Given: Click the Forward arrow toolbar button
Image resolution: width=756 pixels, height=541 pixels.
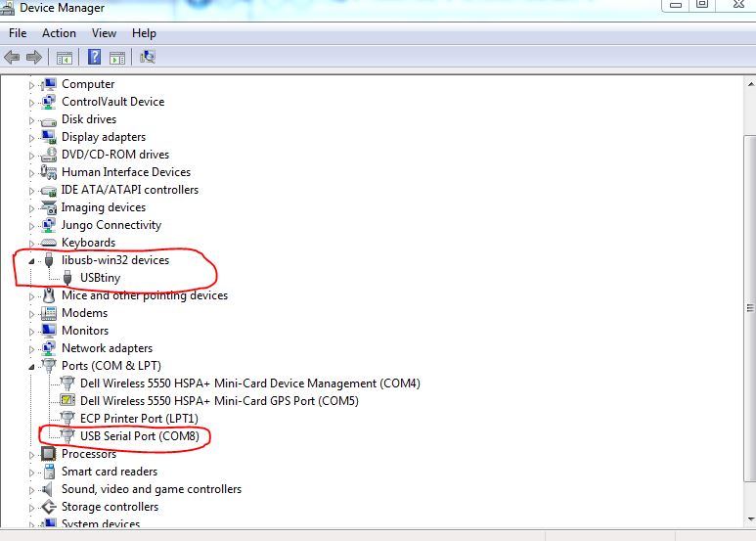Looking at the screenshot, I should 34,58.
